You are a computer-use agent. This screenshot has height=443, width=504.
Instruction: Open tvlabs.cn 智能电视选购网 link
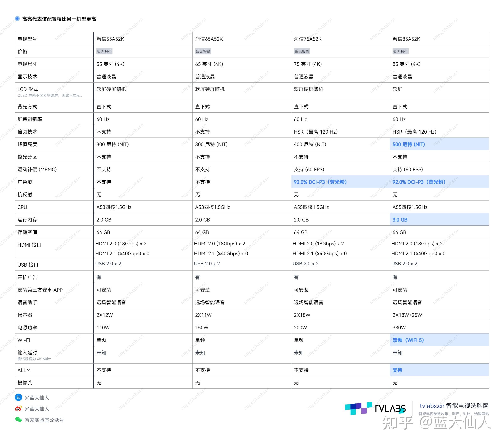454,406
